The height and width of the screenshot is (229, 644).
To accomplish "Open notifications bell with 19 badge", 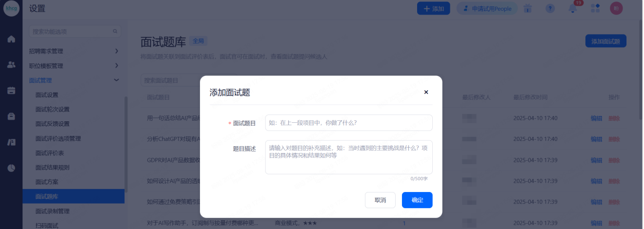I will point(573,9).
